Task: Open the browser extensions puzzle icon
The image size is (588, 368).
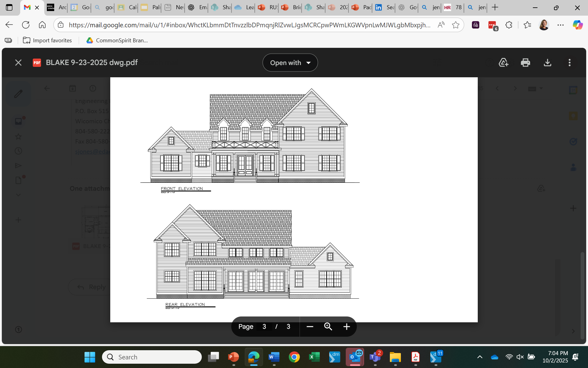Action: tap(509, 25)
